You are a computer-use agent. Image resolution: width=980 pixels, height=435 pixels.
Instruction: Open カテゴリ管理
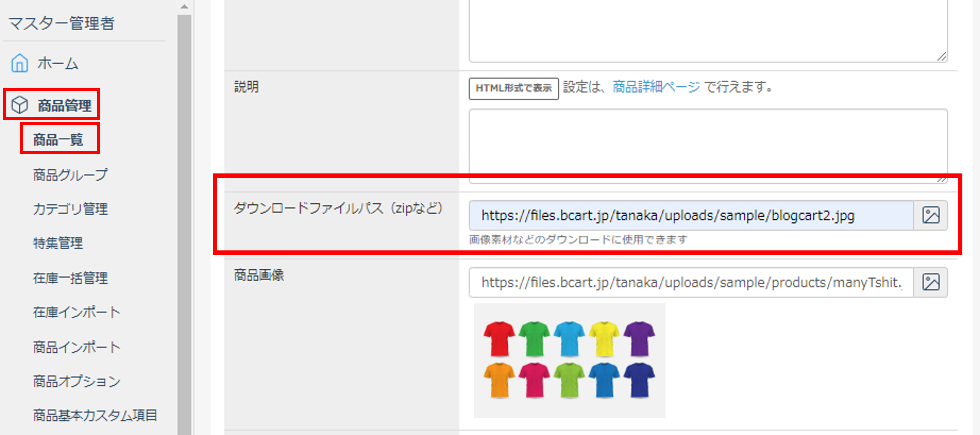[x=70, y=209]
